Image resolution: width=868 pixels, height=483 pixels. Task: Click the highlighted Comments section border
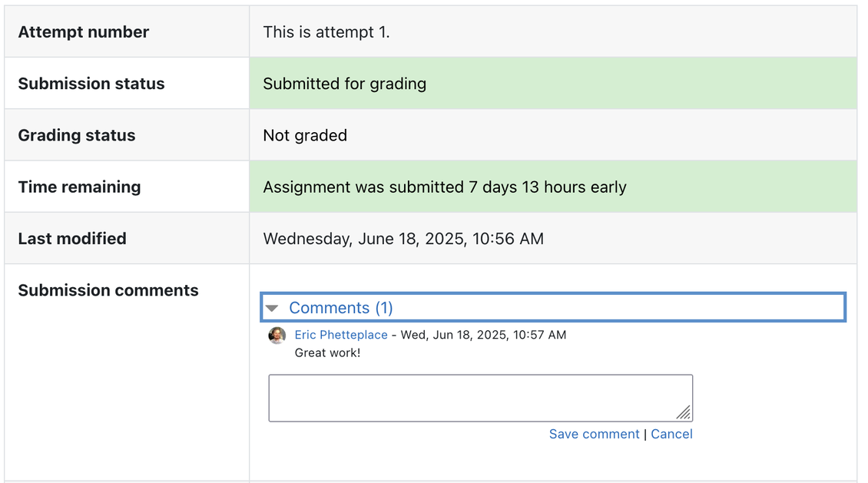point(553,296)
